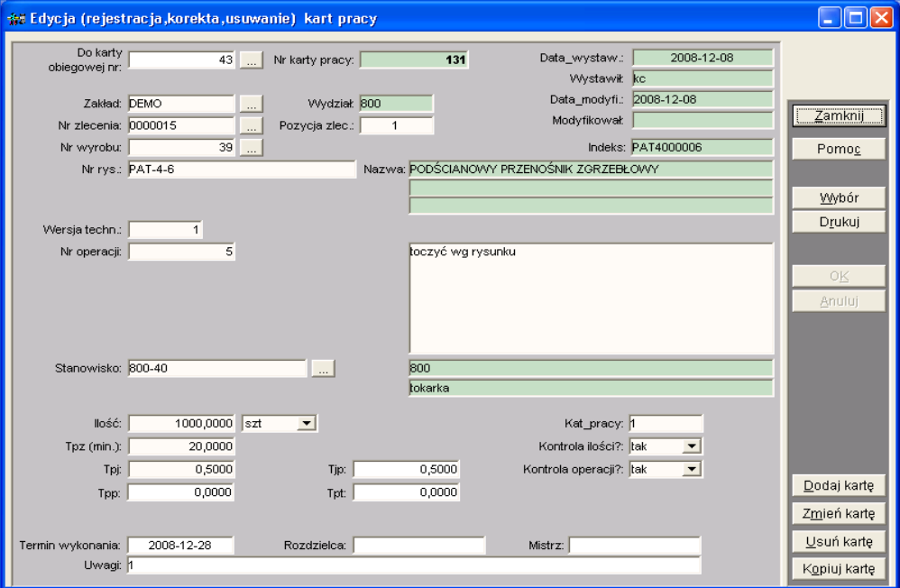
Task: Open lookup button next to Zakład field
Action: (252, 104)
